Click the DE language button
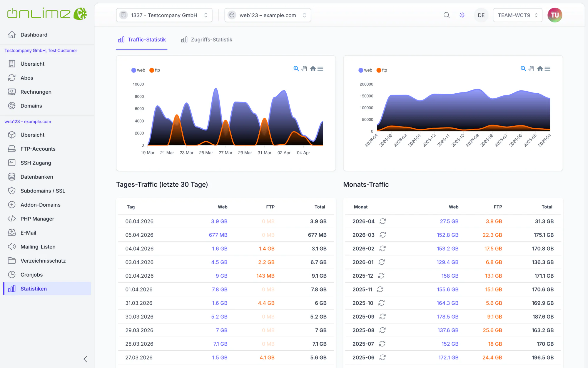This screenshot has height=368, width=588. tap(481, 15)
